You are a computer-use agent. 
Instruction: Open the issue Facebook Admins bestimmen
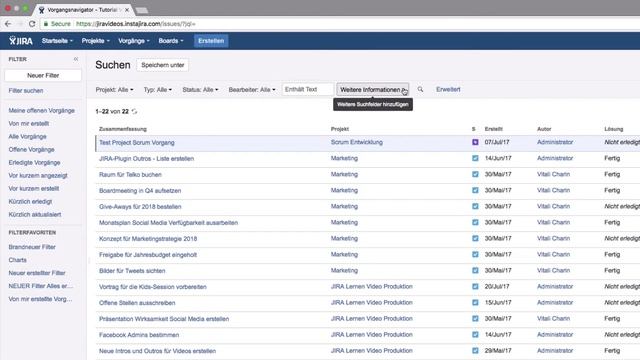click(x=139, y=335)
